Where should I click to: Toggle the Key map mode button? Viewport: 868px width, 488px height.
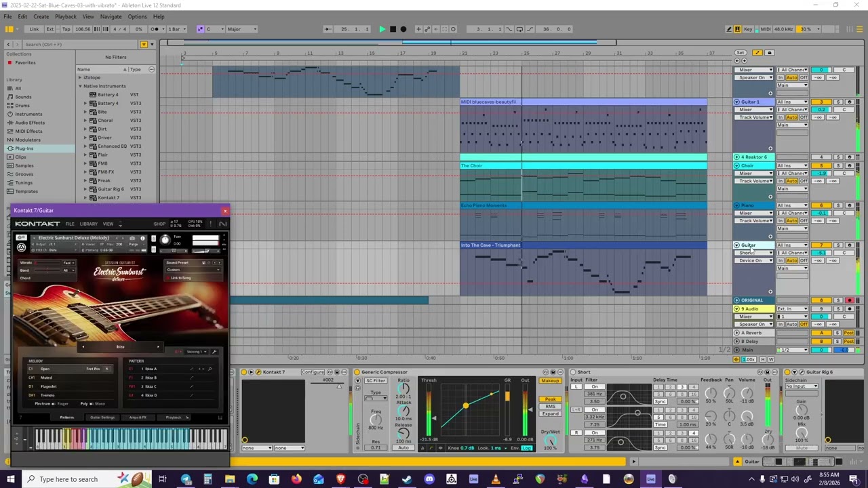pyautogui.click(x=748, y=29)
